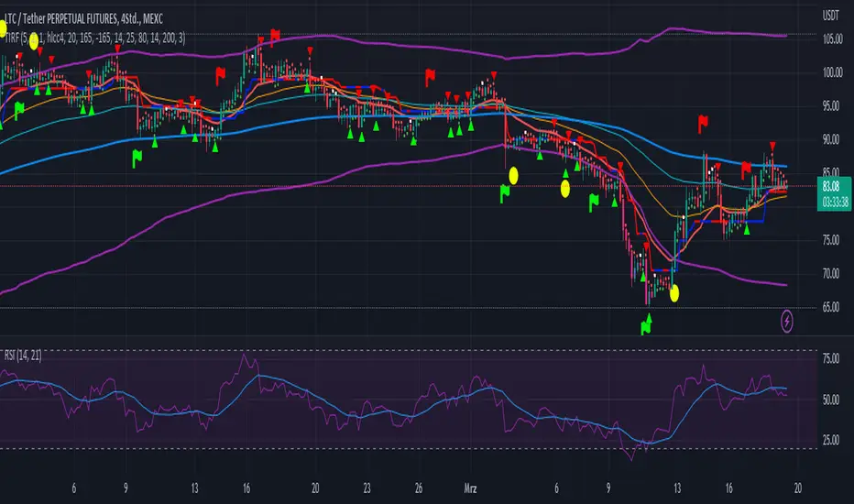Click the 50.00 level on the RSI scale
854x504 pixels.
point(830,400)
